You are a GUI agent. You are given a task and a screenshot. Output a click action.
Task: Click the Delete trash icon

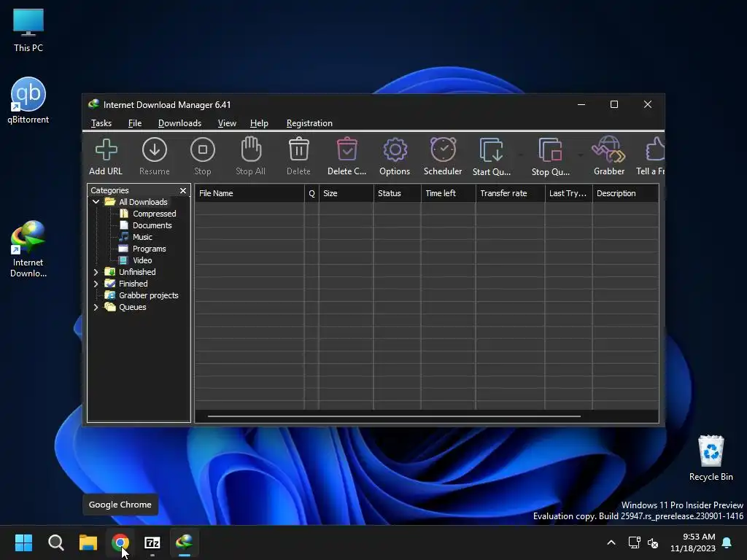[x=298, y=149]
